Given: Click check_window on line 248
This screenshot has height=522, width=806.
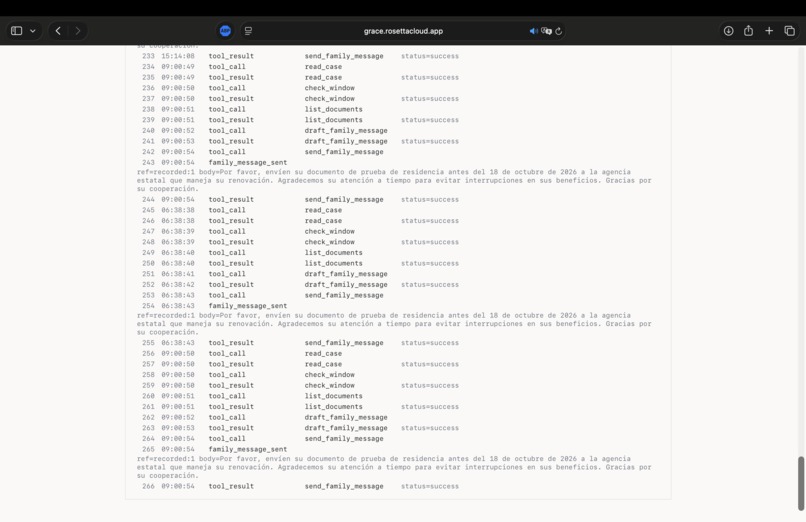Looking at the screenshot, I should pyautogui.click(x=329, y=242).
